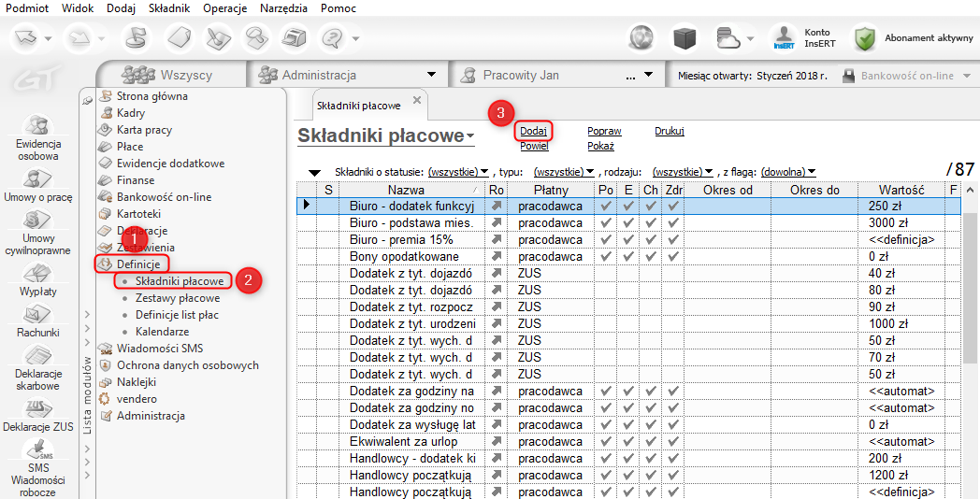The image size is (980, 499).
Task: Open the Administracja dropdown in the top bar
Action: [x=431, y=75]
